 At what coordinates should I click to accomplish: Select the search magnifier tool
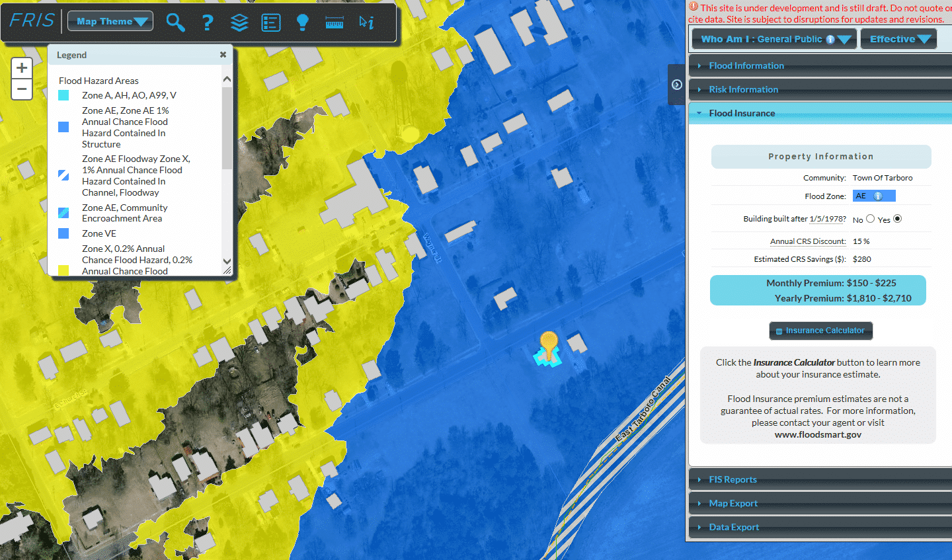[175, 21]
